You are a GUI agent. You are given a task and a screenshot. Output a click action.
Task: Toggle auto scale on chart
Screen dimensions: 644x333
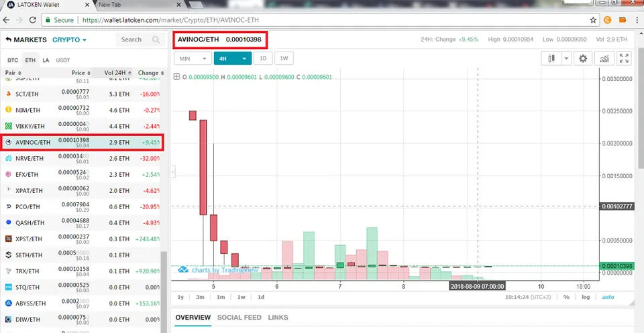[608, 297]
